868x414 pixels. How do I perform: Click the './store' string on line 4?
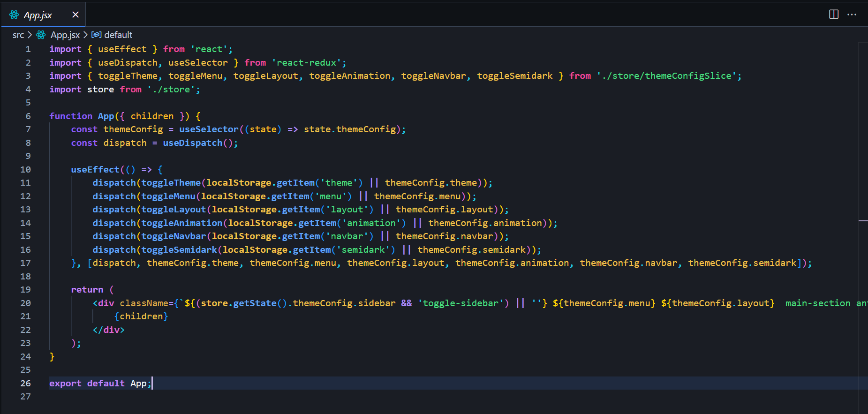[171, 90]
